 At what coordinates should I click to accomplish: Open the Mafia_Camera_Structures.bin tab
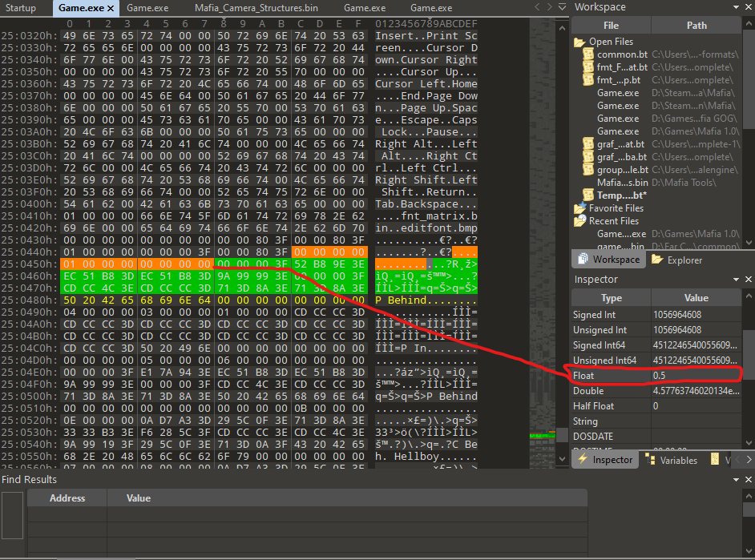(x=256, y=8)
